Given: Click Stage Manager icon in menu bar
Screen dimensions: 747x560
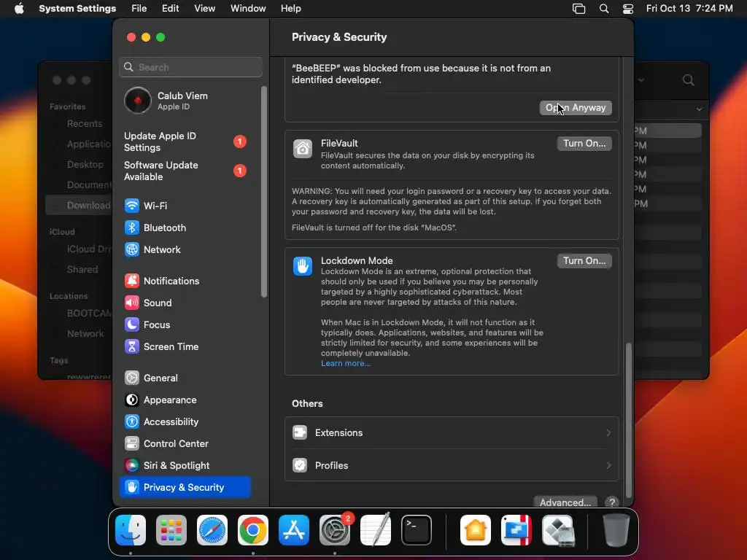Looking at the screenshot, I should [x=578, y=9].
